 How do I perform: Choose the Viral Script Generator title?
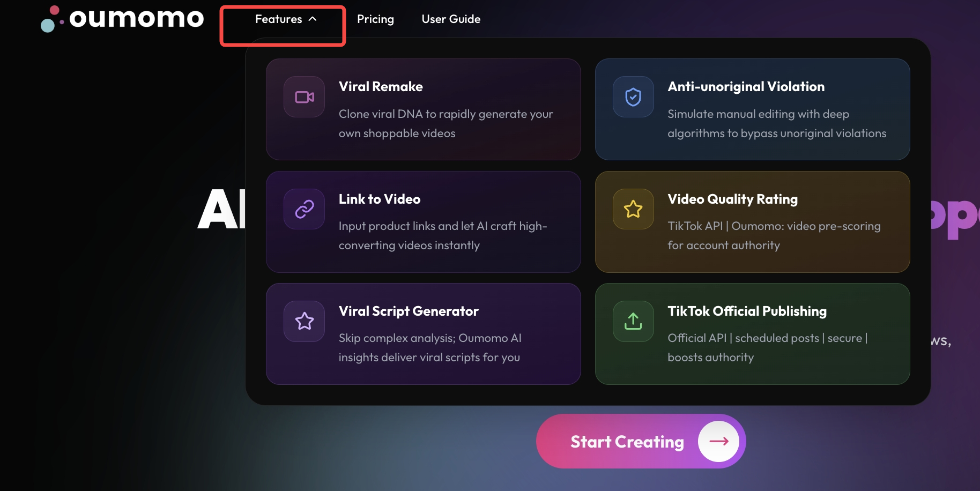409,311
